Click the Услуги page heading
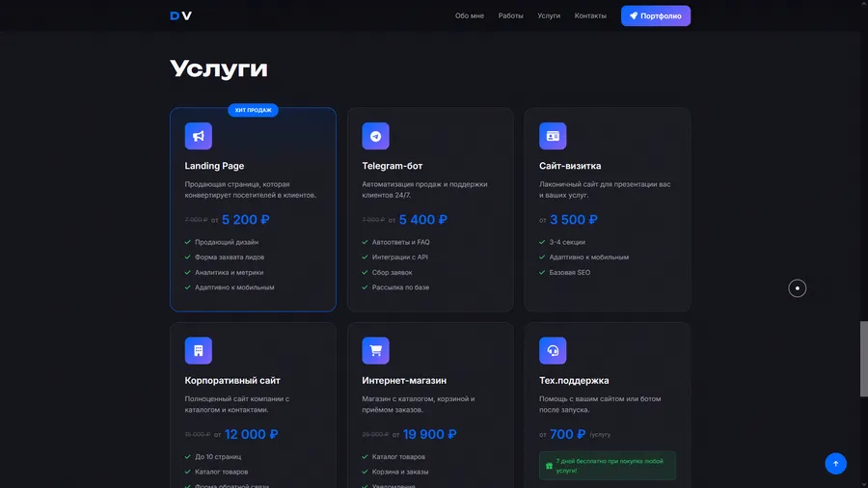The image size is (868, 488). click(x=219, y=69)
